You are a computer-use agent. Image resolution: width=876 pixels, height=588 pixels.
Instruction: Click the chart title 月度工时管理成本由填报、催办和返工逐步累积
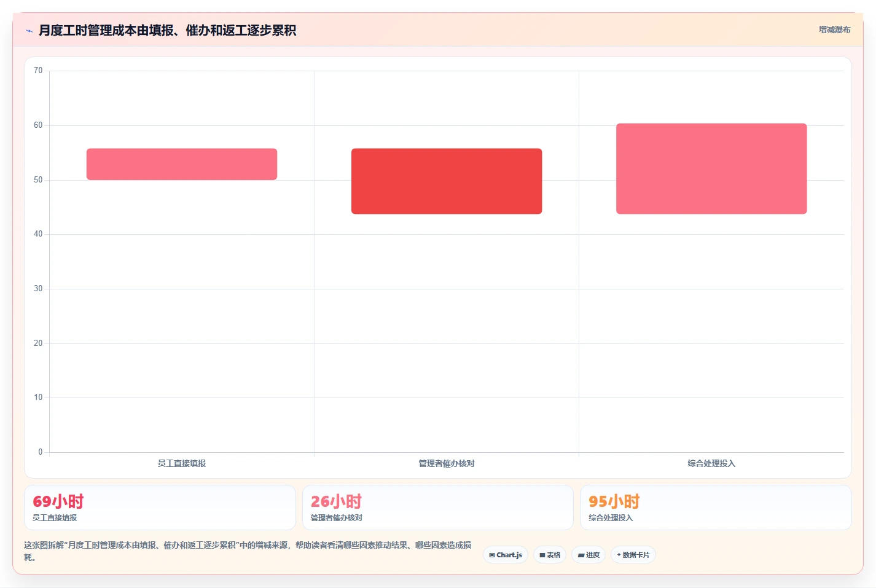[167, 30]
